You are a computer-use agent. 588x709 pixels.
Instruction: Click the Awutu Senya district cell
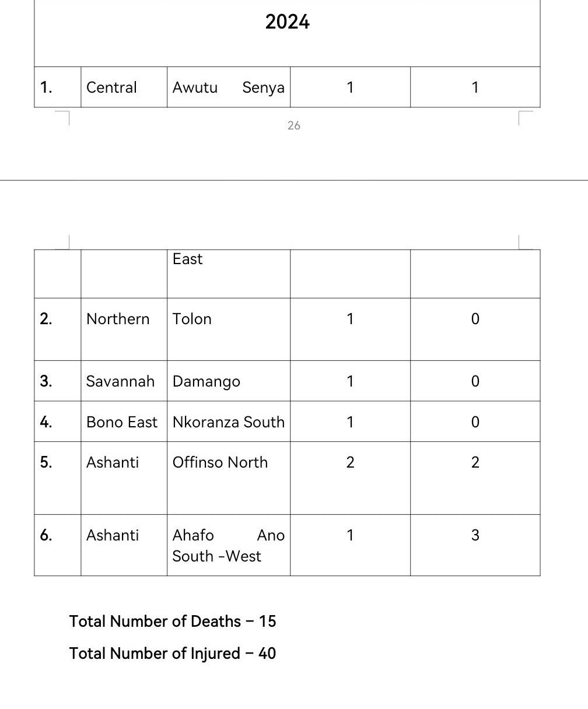[x=228, y=87]
